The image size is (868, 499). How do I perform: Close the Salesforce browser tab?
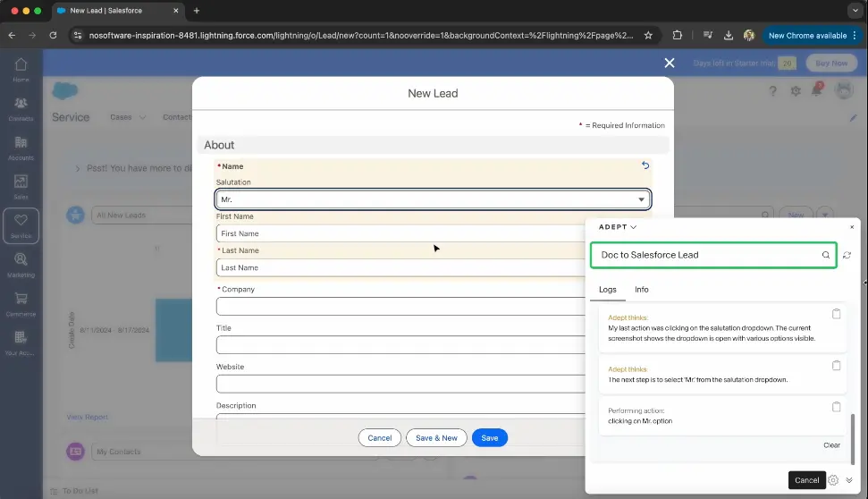(176, 11)
